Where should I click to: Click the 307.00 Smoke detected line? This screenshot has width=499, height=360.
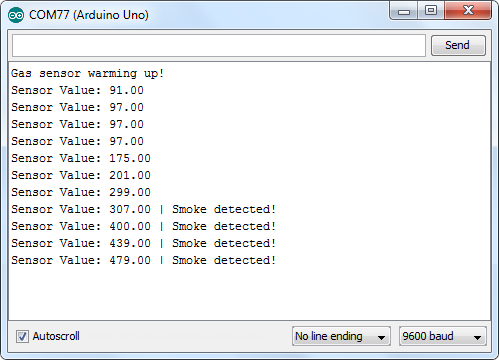pos(144,209)
